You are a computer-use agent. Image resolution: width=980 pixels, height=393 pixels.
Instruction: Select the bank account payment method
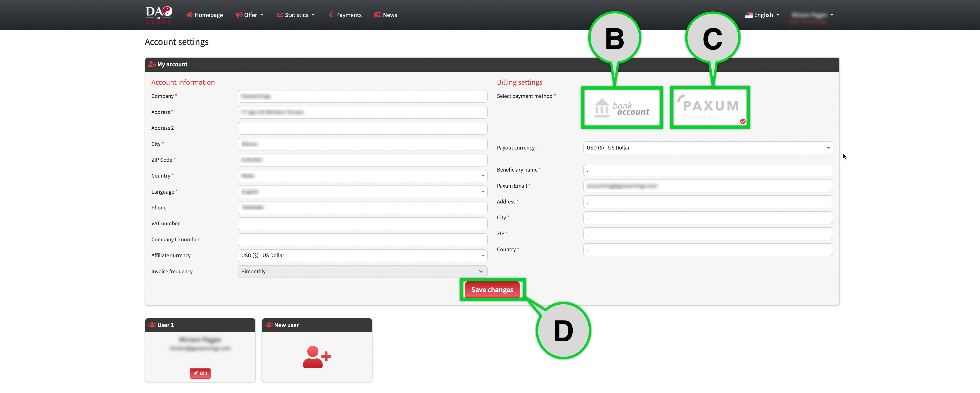coord(622,108)
